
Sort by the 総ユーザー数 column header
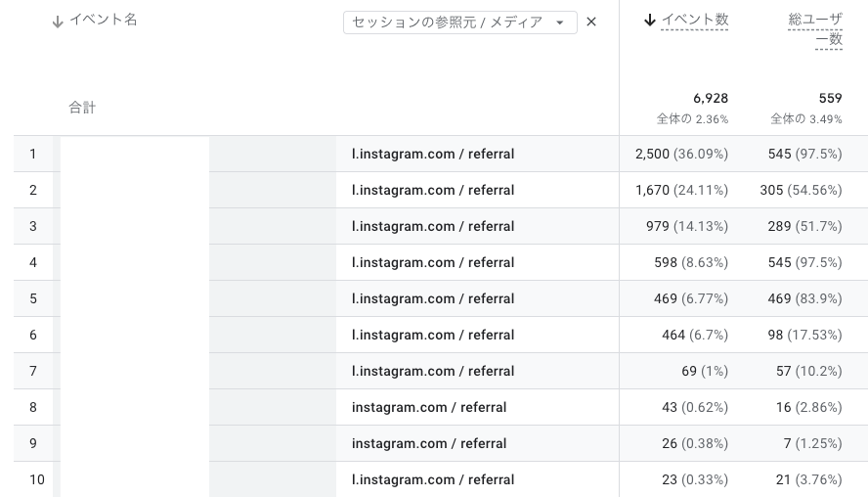coord(815,29)
